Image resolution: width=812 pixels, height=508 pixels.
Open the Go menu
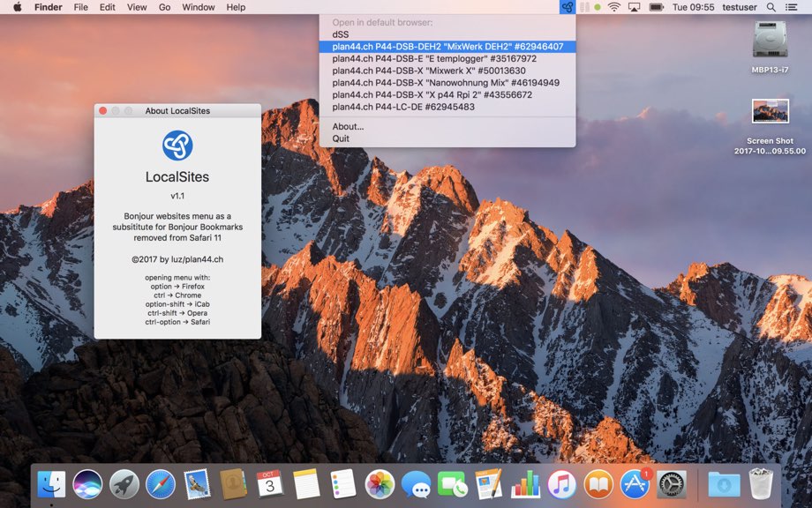[165, 7]
